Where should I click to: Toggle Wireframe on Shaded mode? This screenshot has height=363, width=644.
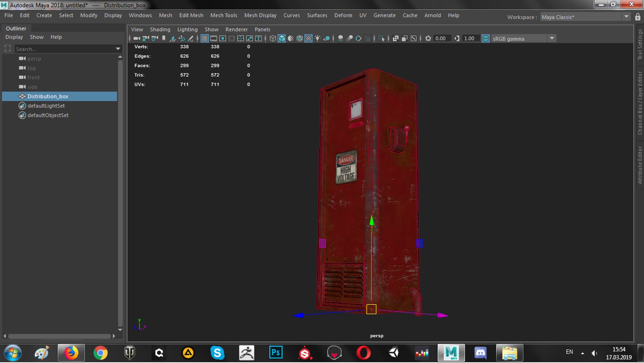click(x=299, y=38)
